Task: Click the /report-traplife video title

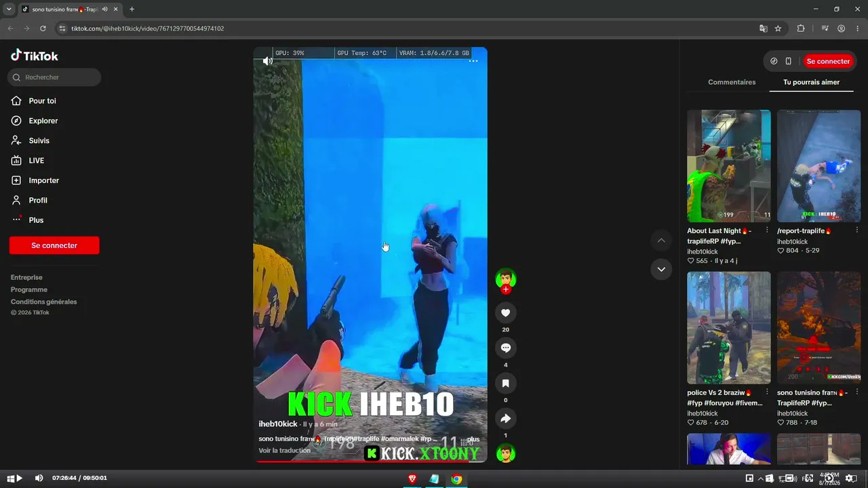Action: [804, 231]
